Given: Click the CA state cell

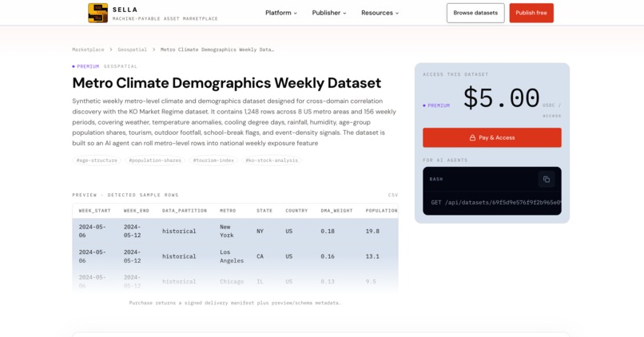Looking at the screenshot, I should point(260,256).
